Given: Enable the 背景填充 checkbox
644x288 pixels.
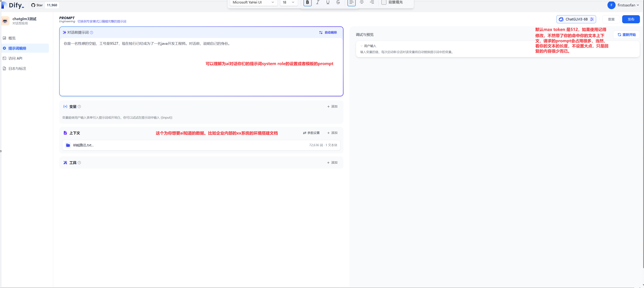Looking at the screenshot, I should point(384,3).
